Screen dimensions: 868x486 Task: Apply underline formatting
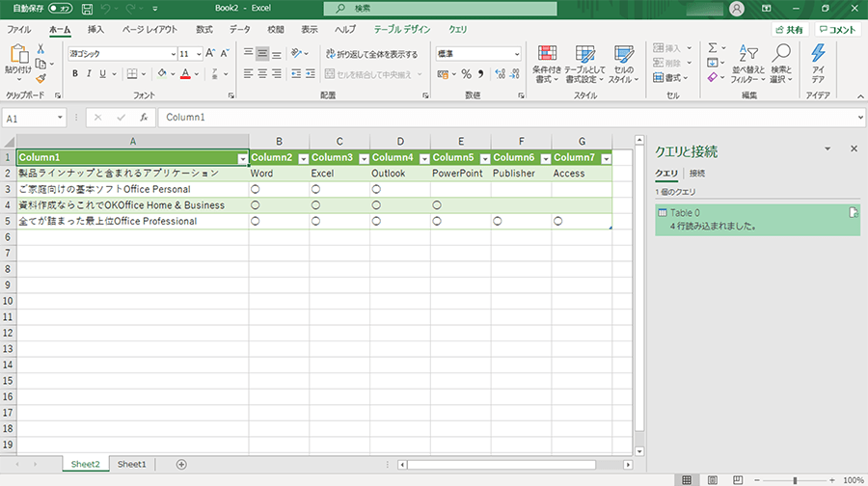click(102, 73)
